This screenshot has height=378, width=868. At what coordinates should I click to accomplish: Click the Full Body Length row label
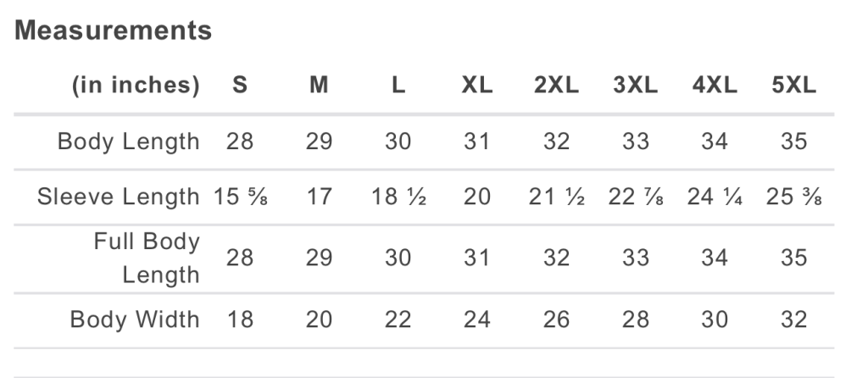point(147,258)
